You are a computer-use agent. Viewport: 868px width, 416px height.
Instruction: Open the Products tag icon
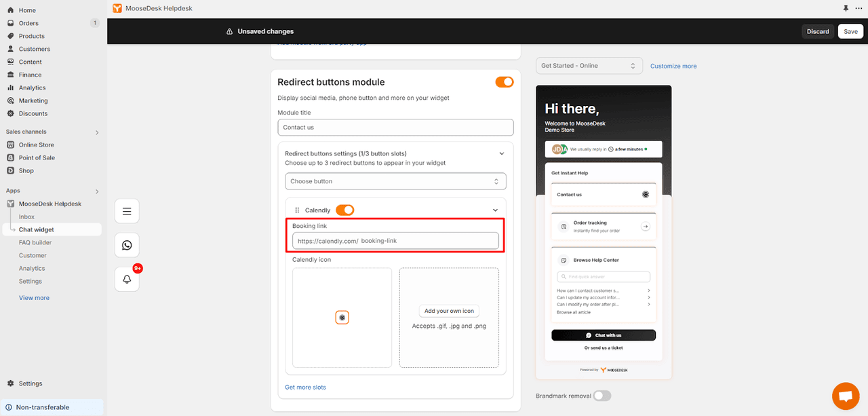click(x=10, y=36)
